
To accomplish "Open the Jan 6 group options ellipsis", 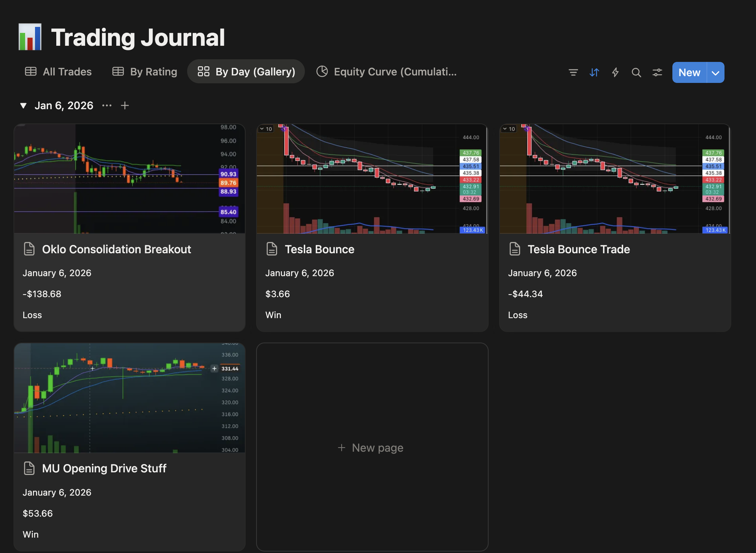I will (107, 106).
